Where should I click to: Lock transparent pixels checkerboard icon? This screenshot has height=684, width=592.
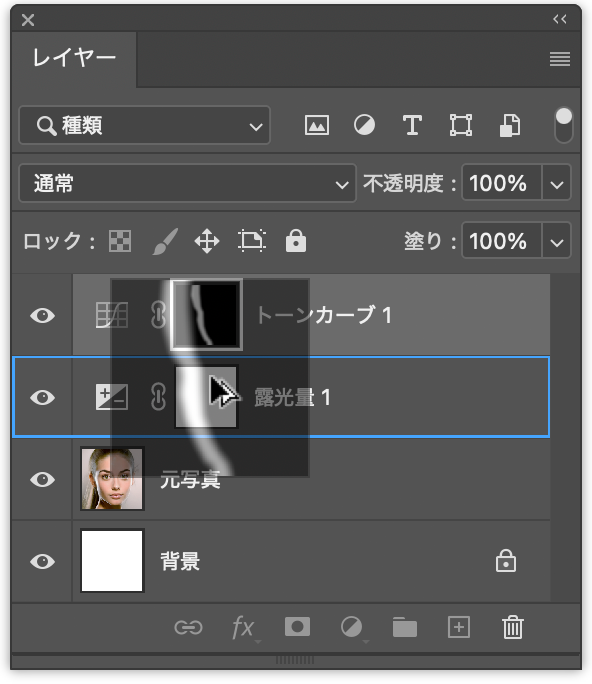click(x=120, y=241)
